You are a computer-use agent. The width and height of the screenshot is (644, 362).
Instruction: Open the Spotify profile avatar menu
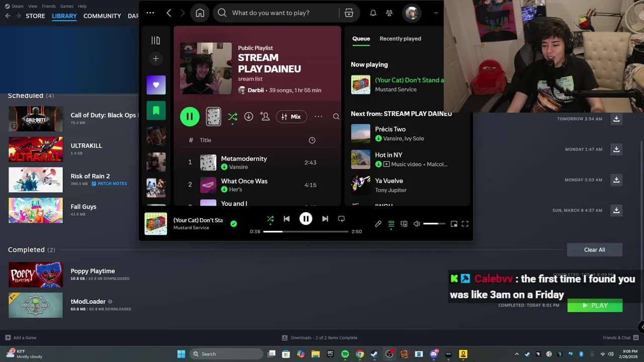click(x=412, y=13)
